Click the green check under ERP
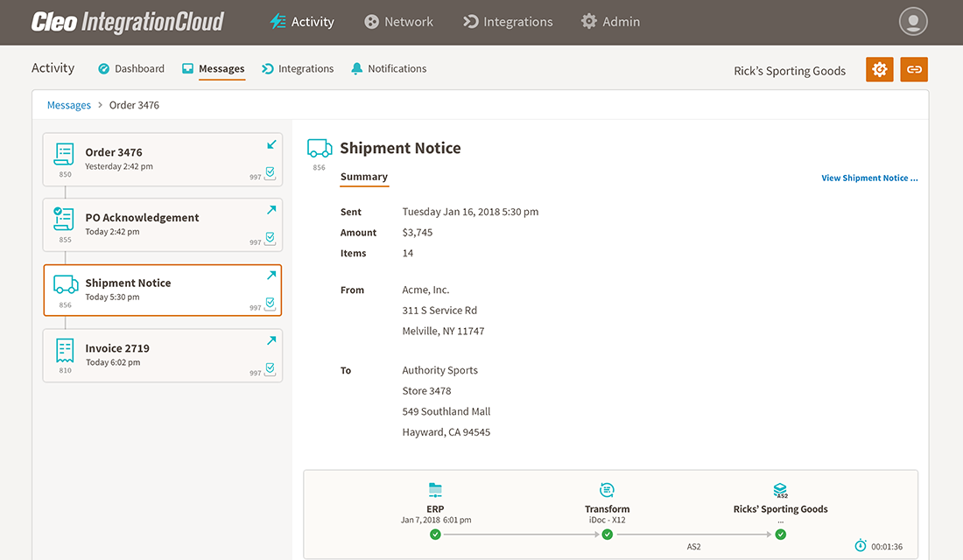963x560 pixels. click(x=435, y=535)
